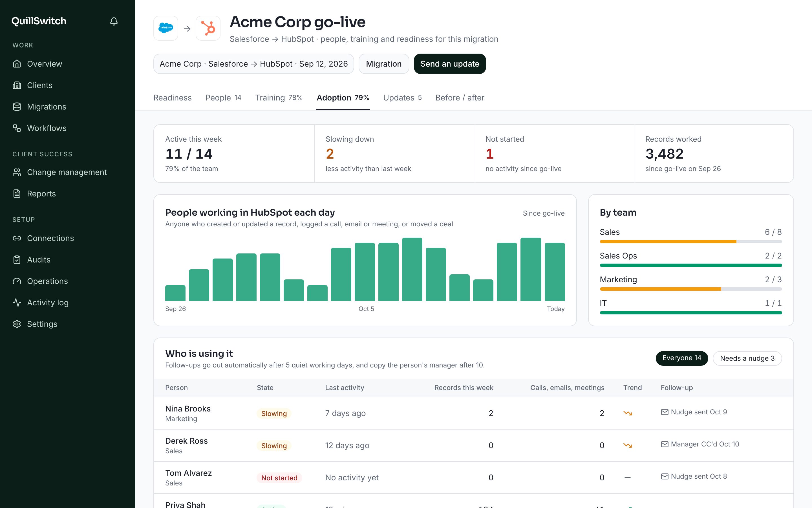
Task: Click envelope icon in Nina Brooks row
Action: tap(664, 412)
